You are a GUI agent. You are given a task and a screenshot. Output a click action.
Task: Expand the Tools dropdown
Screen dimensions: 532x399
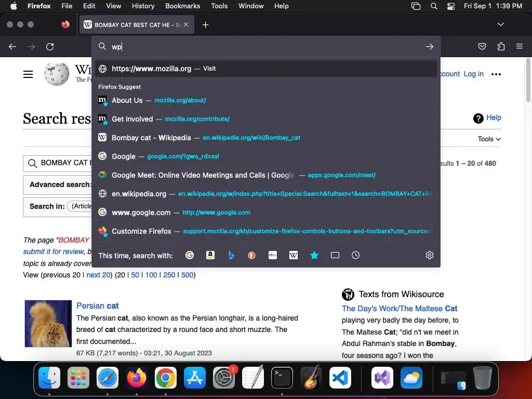[489, 139]
